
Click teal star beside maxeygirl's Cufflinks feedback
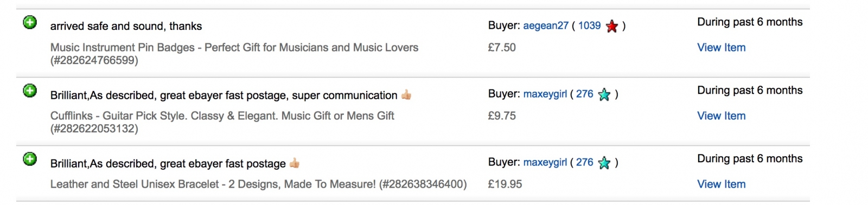tap(604, 94)
